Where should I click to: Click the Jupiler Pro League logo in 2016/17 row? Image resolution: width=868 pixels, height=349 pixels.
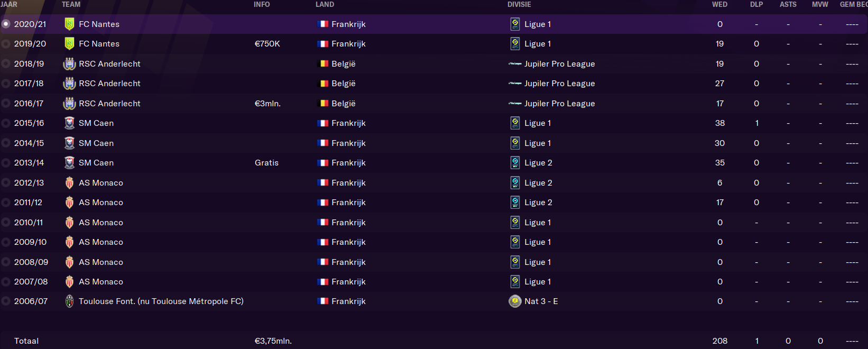(515, 104)
